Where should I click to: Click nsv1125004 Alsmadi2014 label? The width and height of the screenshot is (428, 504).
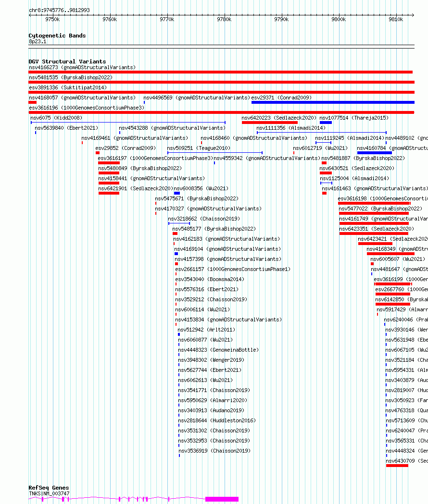pos(354,178)
